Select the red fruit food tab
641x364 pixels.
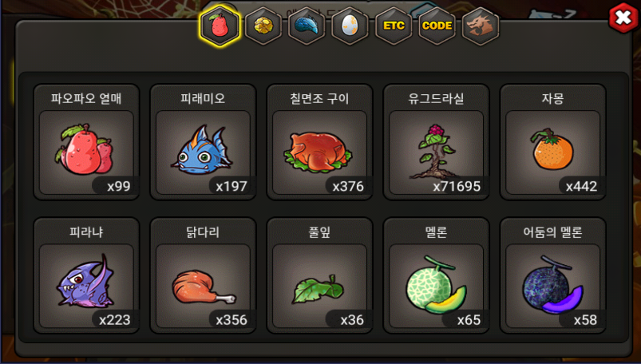tap(220, 26)
